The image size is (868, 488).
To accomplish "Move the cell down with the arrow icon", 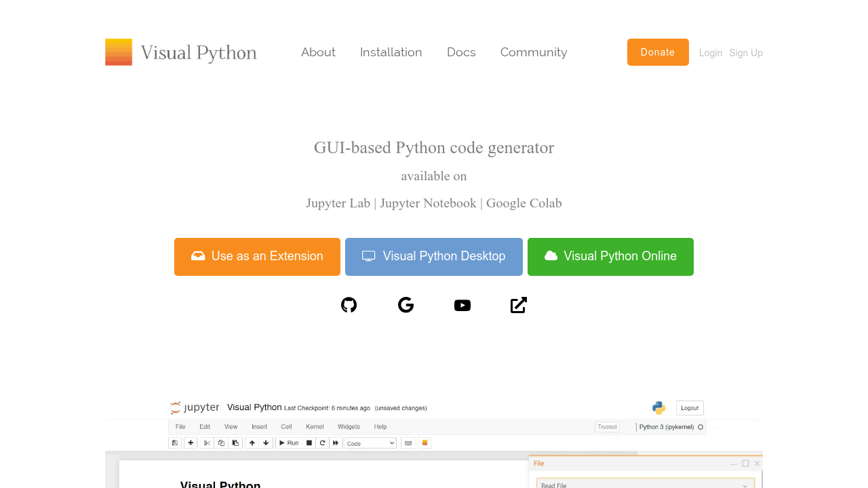I will (x=265, y=443).
